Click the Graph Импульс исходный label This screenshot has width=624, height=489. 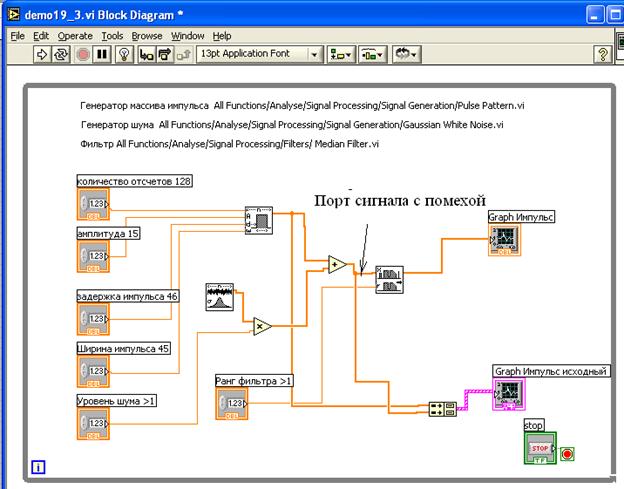tap(551, 371)
